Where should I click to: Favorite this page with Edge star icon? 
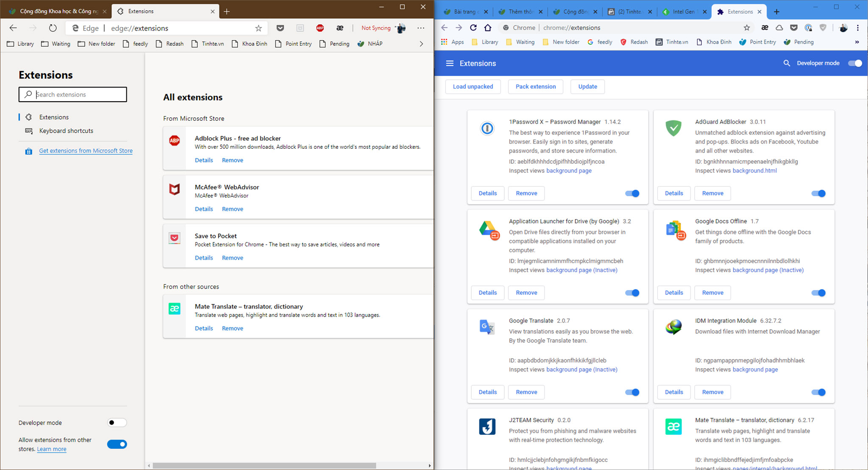point(259,28)
